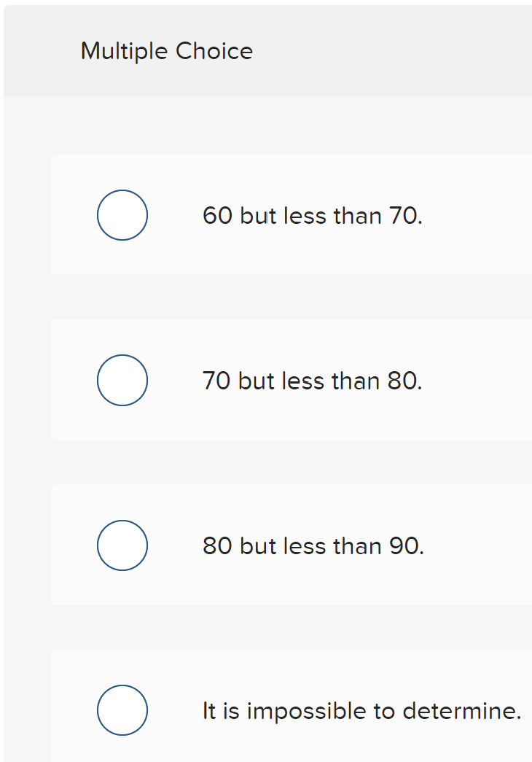Click the fourth answer card
Screen dimensions: 532x762
292,706
